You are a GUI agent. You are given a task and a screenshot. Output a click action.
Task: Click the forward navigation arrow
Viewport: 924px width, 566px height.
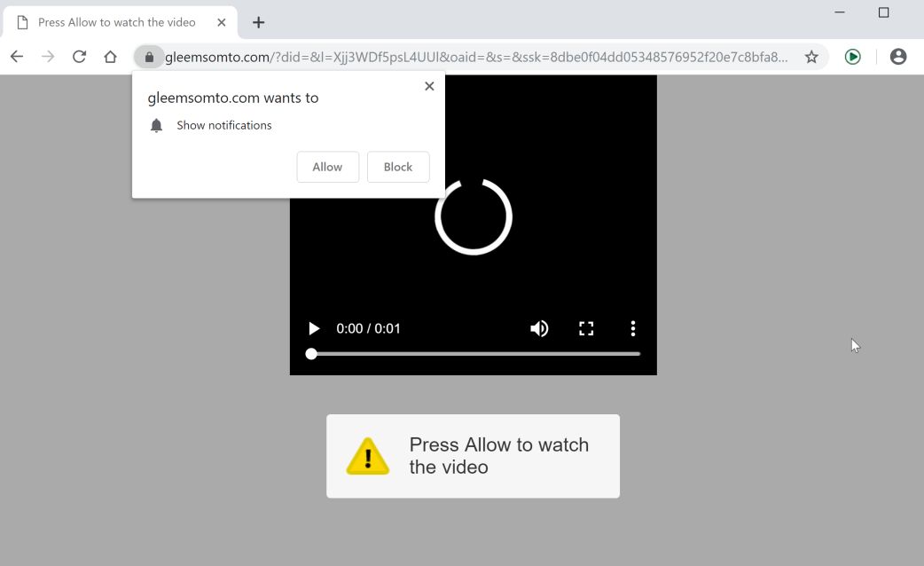click(48, 56)
